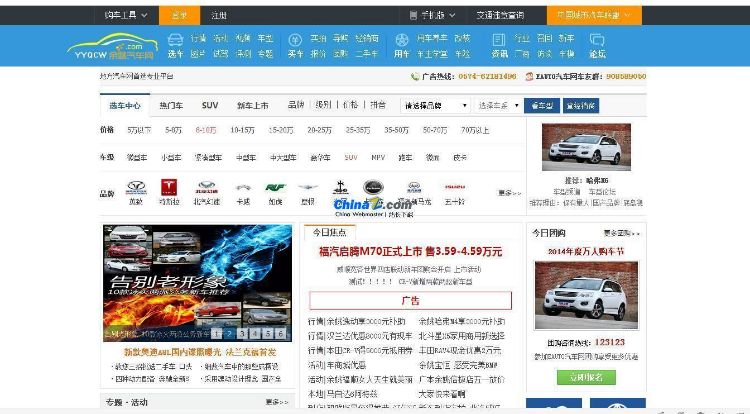
Task: Open headline 福汽启腾M70正式上市
Action: [410, 251]
